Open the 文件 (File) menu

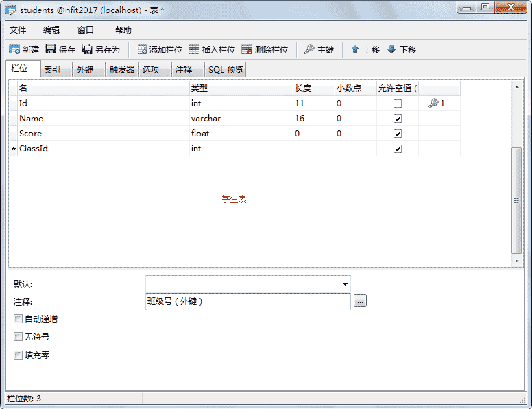(x=18, y=30)
